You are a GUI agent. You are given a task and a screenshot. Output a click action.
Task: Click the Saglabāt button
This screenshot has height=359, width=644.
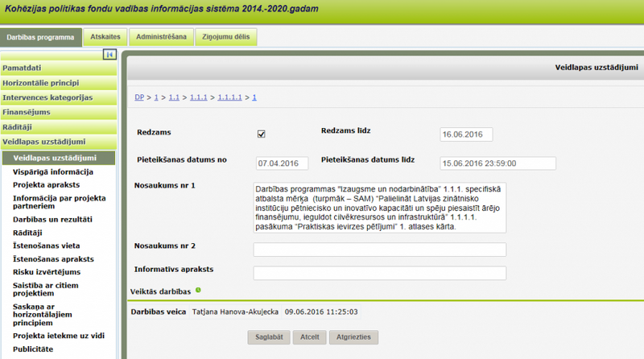point(269,337)
